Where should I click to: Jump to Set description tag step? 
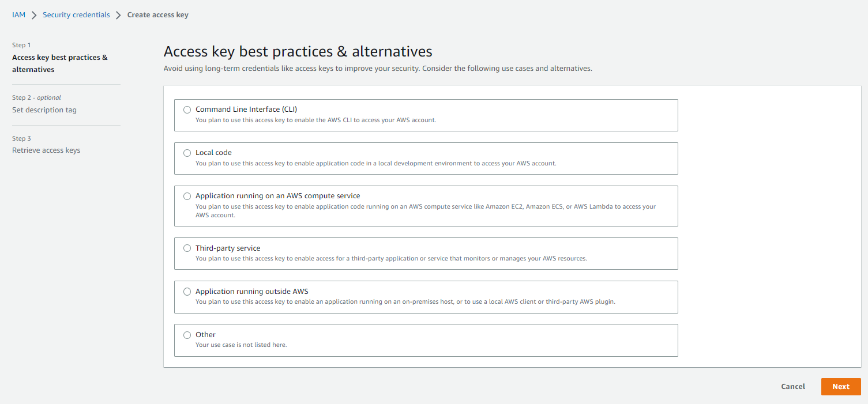click(44, 110)
